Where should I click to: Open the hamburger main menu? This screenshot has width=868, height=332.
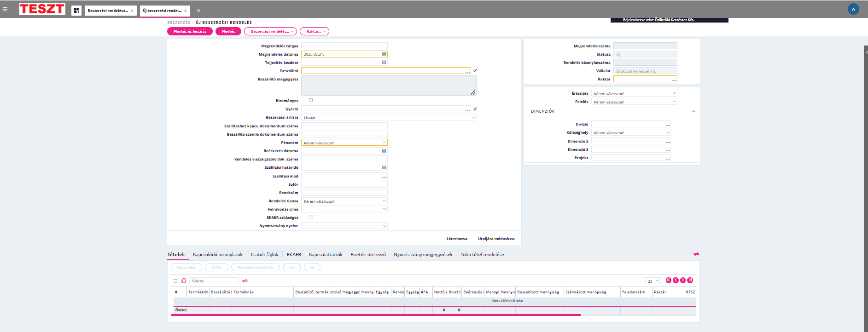click(5, 9)
